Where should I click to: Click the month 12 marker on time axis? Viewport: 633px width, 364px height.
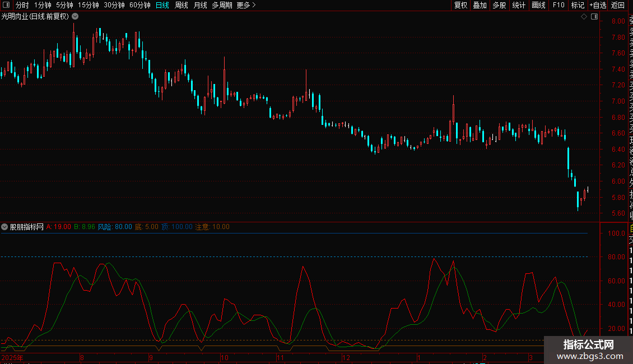coord(346,357)
